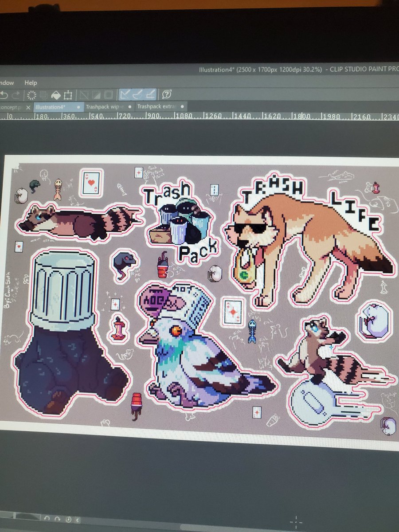Select the koncept document tab
399x532 pixels.
(9, 107)
